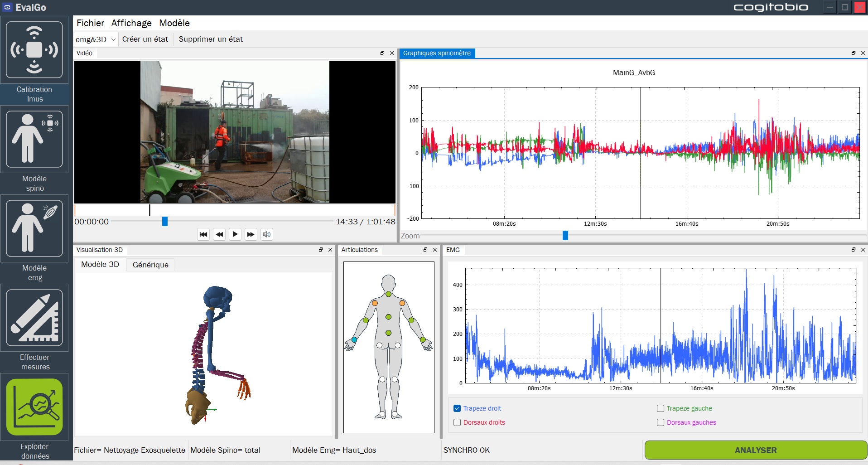Enable the Trapeze gauche checkbox
Image resolution: width=868 pixels, height=465 pixels.
click(661, 408)
